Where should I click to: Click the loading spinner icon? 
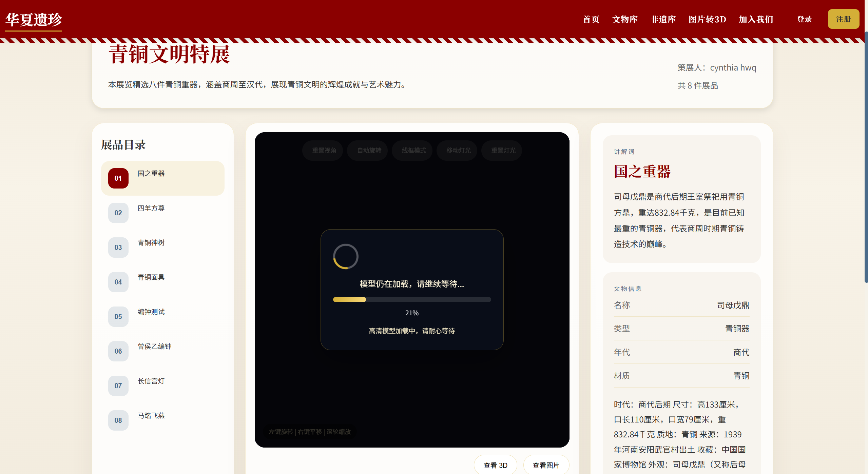(x=346, y=256)
